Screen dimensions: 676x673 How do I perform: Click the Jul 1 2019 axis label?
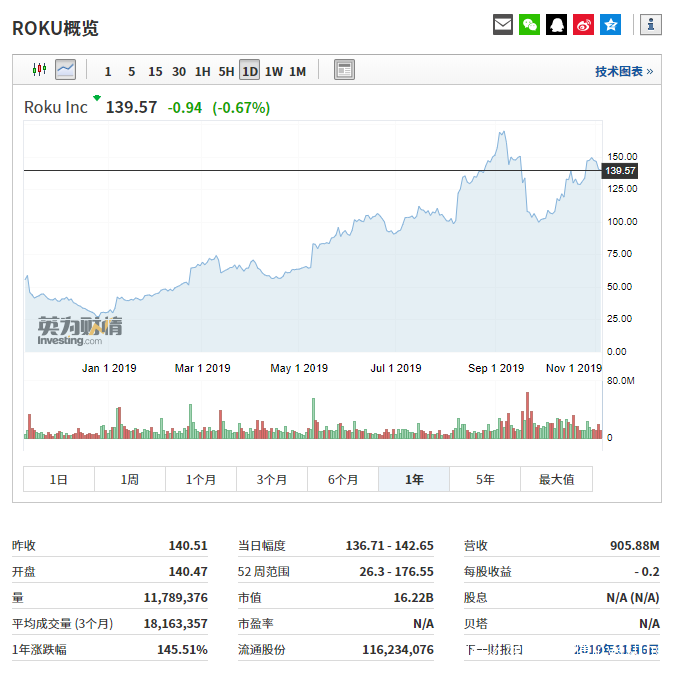point(396,368)
